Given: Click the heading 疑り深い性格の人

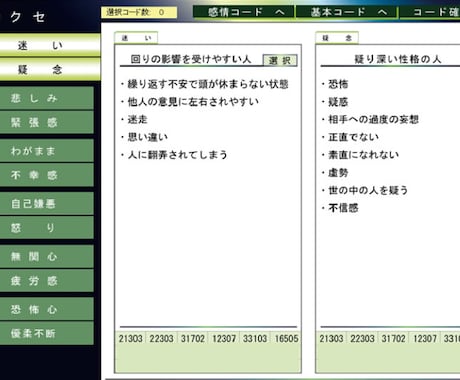Looking at the screenshot, I should click(398, 59).
